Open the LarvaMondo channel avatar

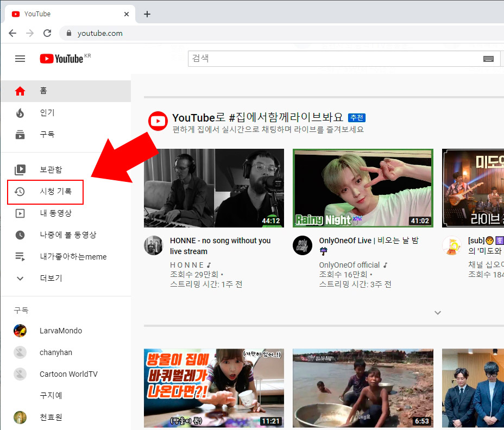20,330
